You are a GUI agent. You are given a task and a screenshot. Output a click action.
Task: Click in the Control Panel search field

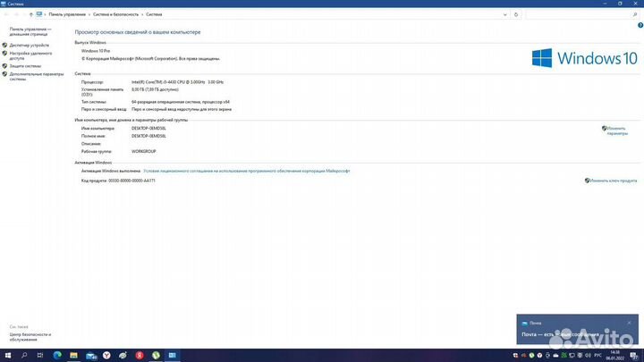click(579, 14)
